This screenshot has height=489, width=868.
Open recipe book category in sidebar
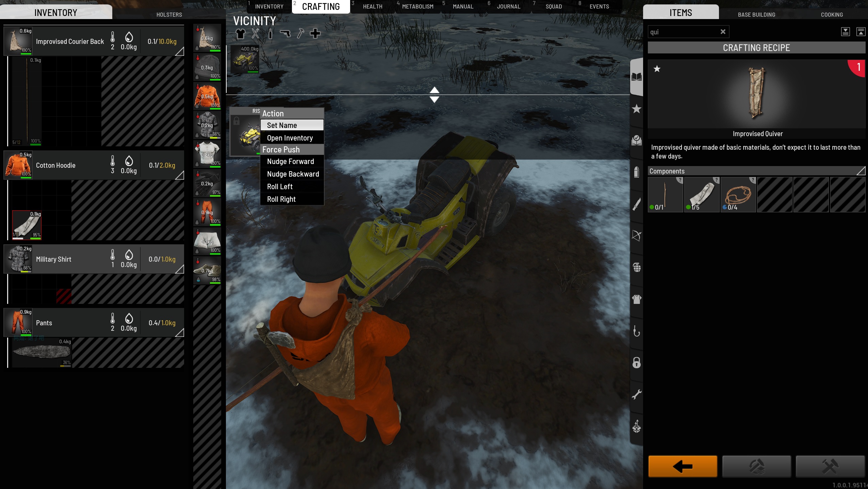coord(637,77)
